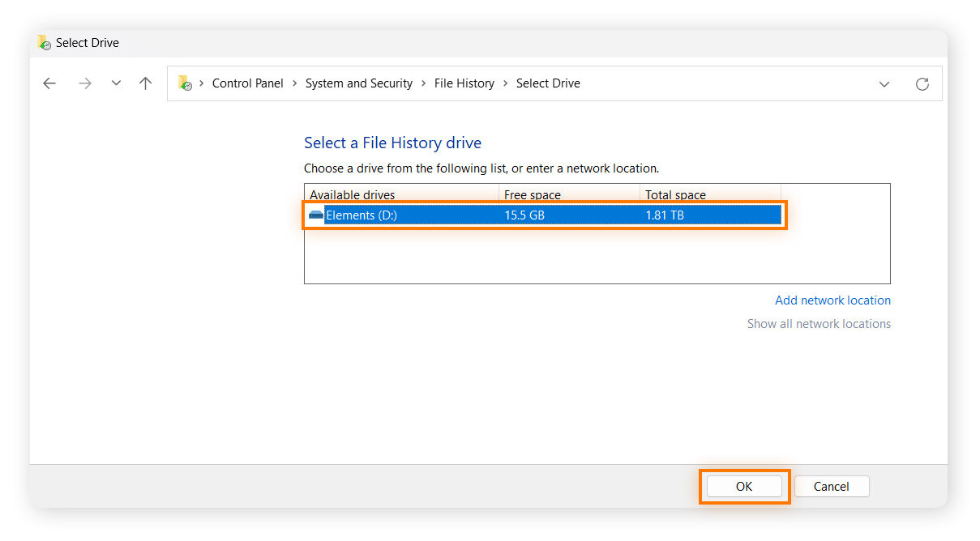Open System and Security breadcrumb
The width and height of the screenshot is (980, 541).
pos(358,83)
